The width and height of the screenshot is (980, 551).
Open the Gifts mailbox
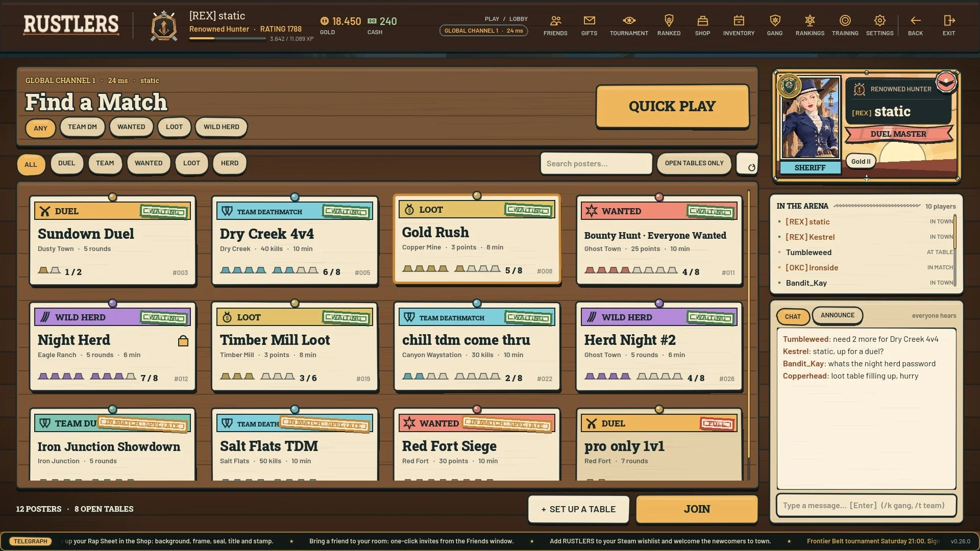point(589,26)
